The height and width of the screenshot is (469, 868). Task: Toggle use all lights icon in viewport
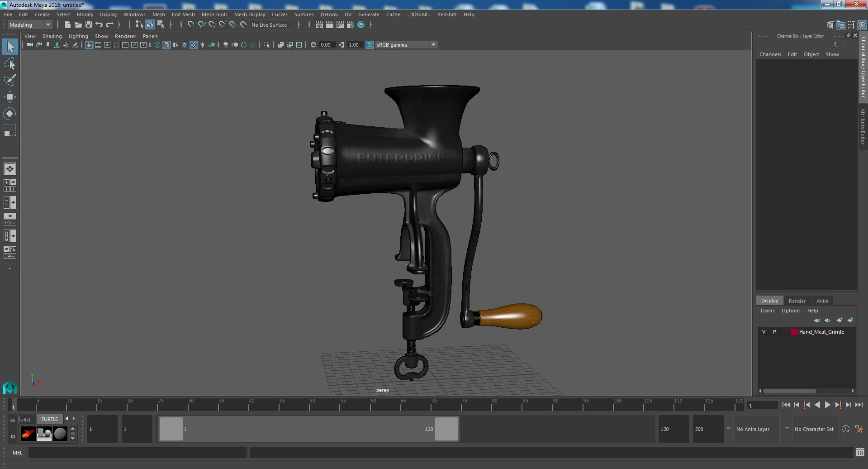[203, 45]
